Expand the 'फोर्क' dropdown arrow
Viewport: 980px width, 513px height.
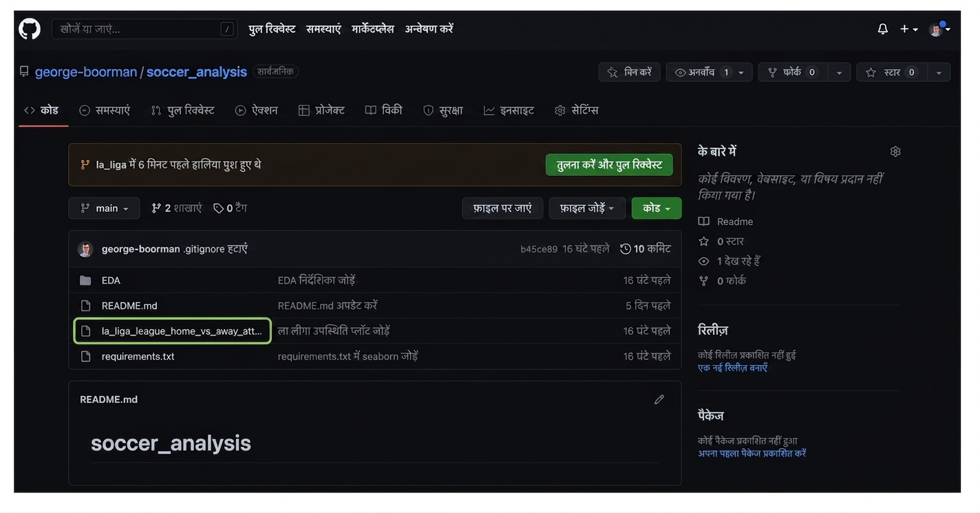click(839, 72)
